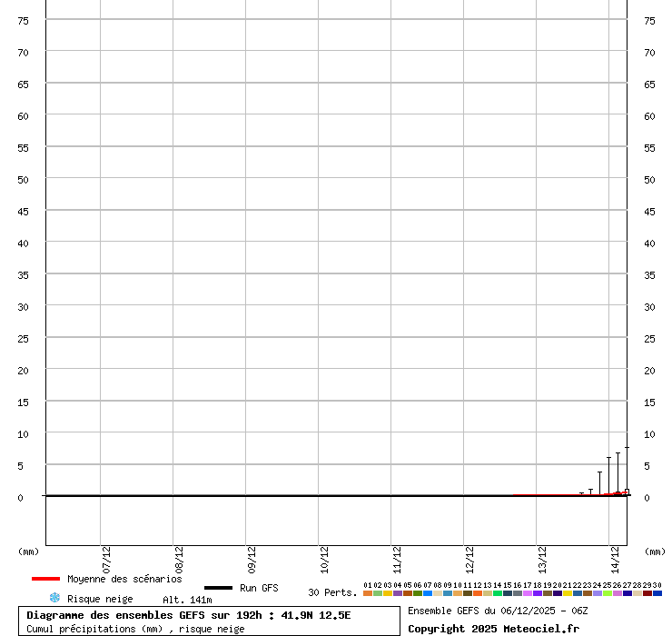Click the 'Ensemble GEFS du 06/12/2025 - 06Z' text

pos(498,611)
